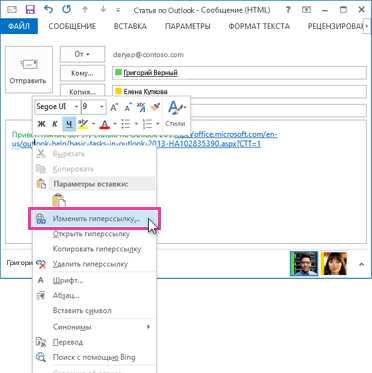Open highlight color dropdown arrow

coord(93,124)
